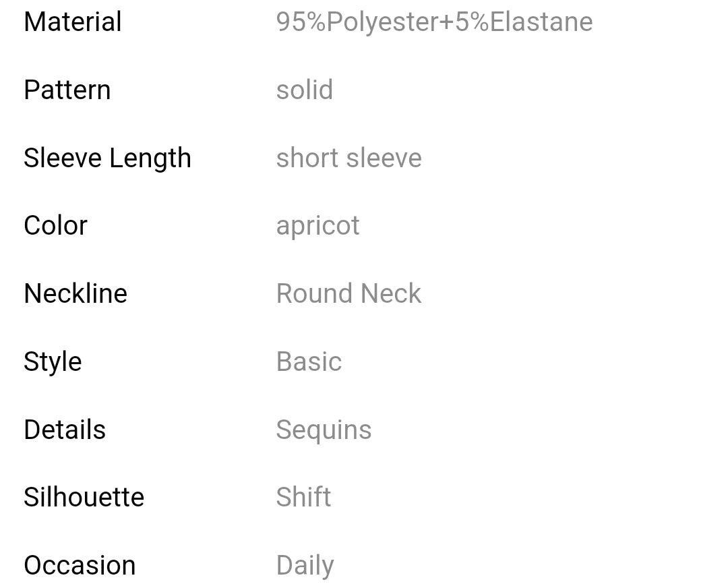Select the Basic style value
Screen dimensions: 728x584
coord(309,361)
